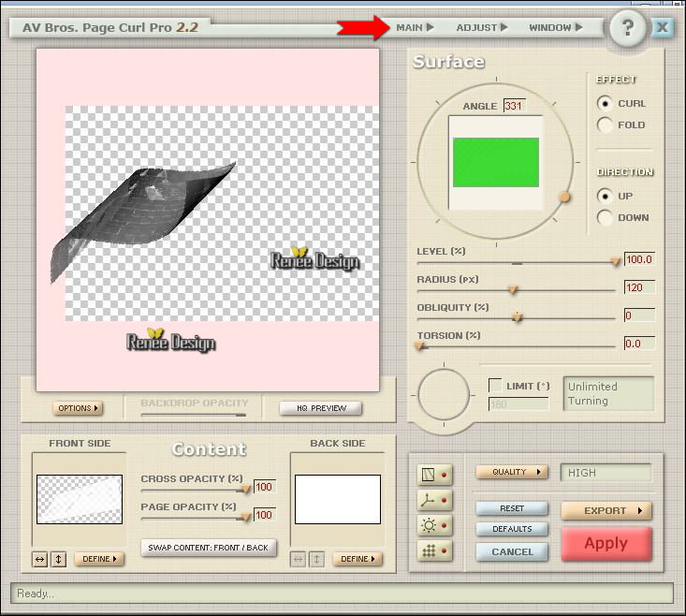Close the Page Curl Pro window
This screenshot has height=616, width=686.
663,27
